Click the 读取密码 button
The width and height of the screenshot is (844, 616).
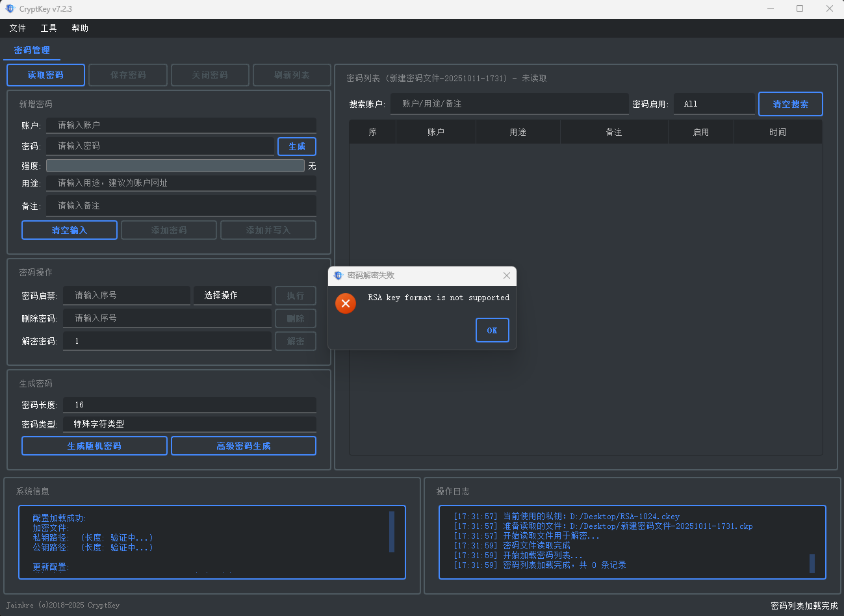[45, 75]
